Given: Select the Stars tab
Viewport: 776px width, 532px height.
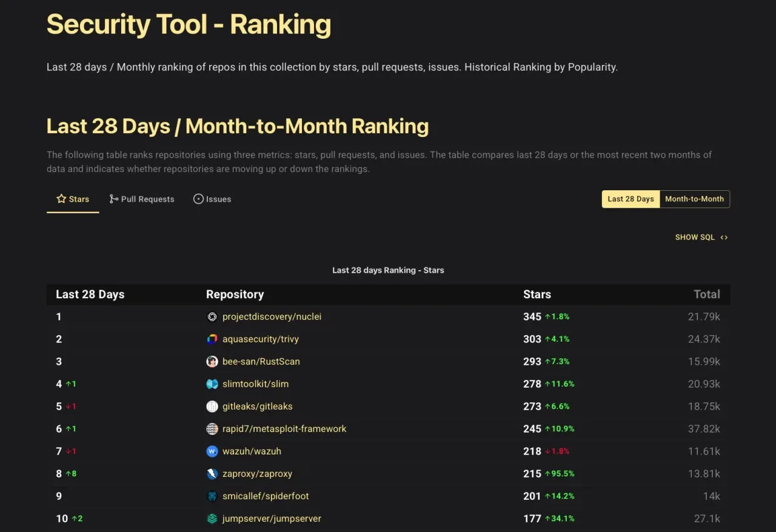Looking at the screenshot, I should [x=73, y=199].
